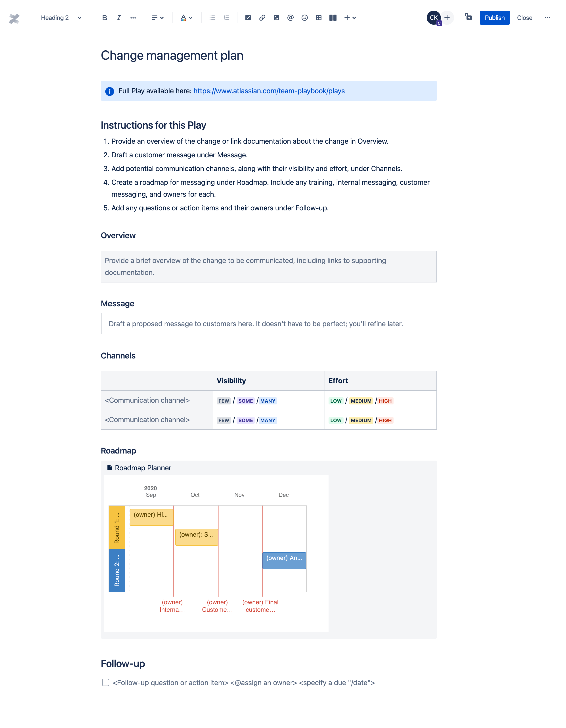Click the Publish button
The height and width of the screenshot is (728, 566).
tap(494, 18)
